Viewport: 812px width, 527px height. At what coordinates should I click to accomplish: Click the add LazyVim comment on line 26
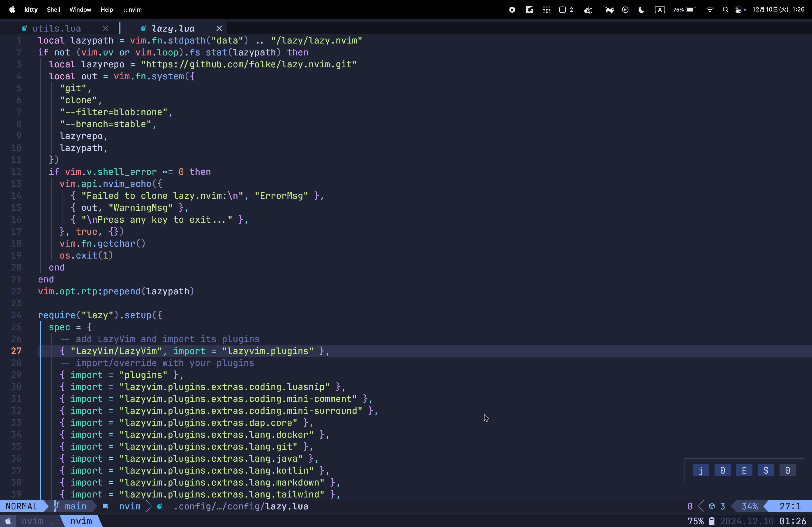(x=160, y=339)
